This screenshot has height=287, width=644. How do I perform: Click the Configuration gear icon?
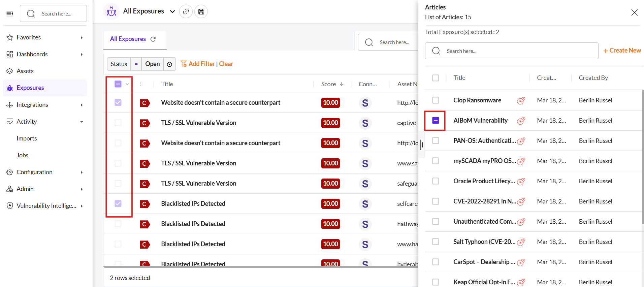[10, 172]
